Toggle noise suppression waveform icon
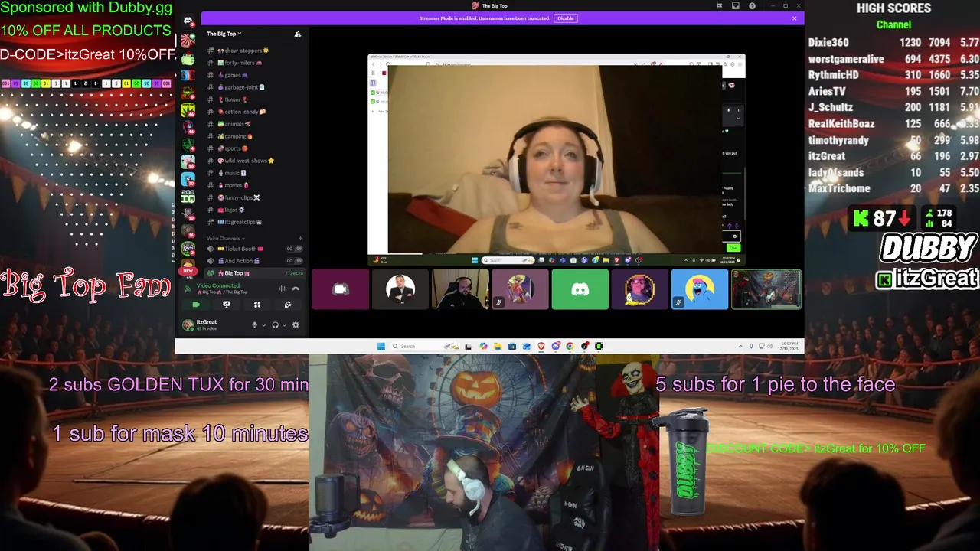980x551 pixels. (283, 289)
